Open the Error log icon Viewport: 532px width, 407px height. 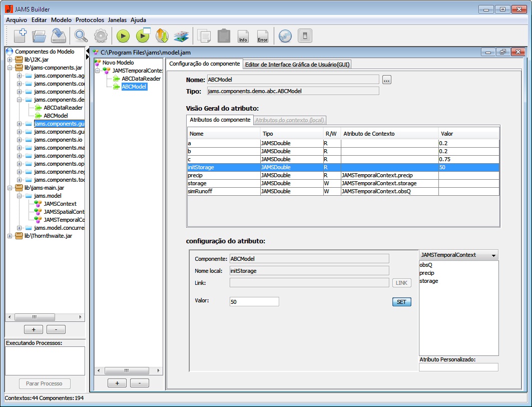[262, 36]
